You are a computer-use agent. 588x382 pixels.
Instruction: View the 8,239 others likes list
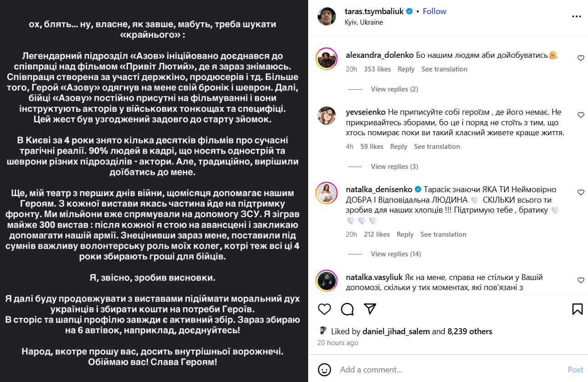coord(470,331)
